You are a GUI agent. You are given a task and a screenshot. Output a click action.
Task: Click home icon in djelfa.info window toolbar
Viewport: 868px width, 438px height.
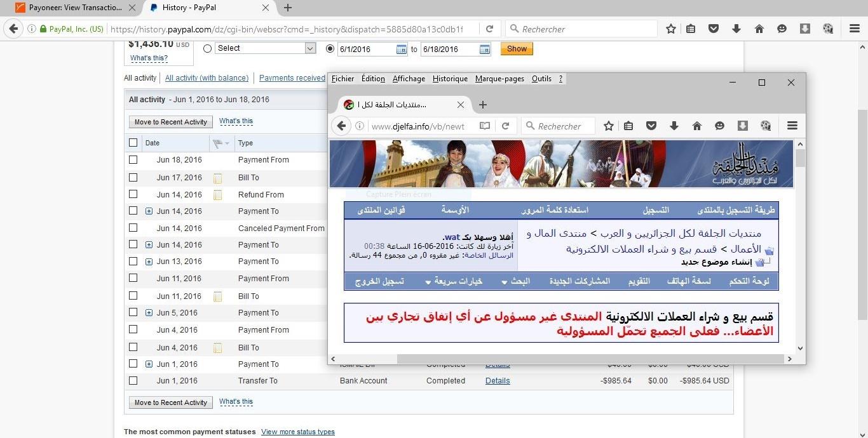(x=697, y=126)
